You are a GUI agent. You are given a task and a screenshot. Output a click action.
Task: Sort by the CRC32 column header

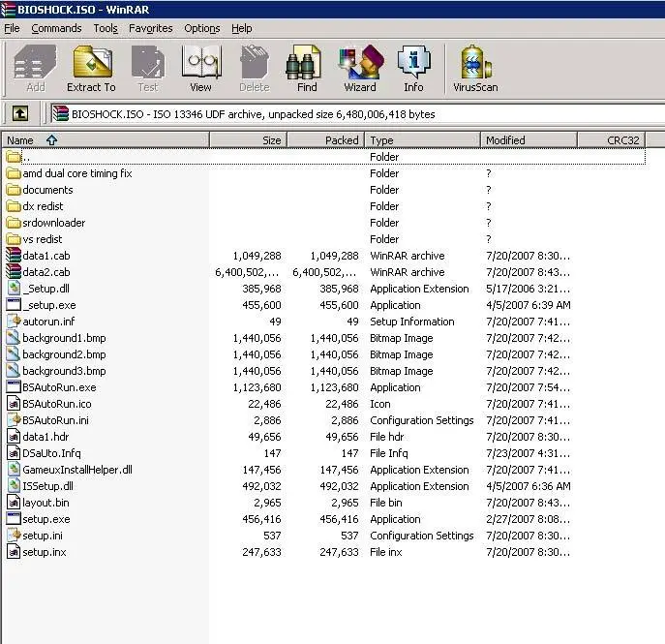point(612,140)
